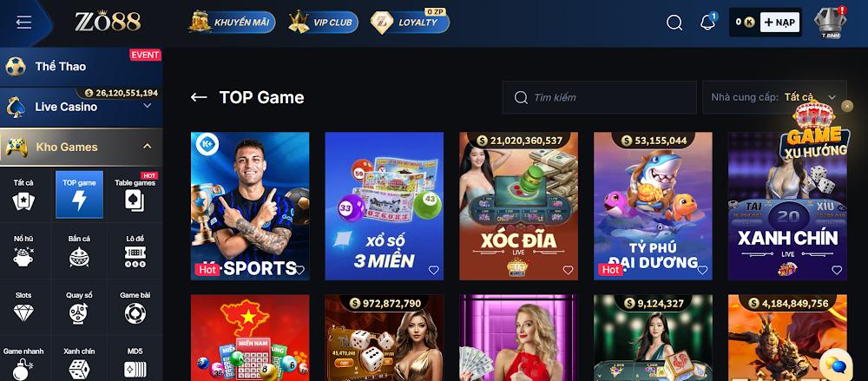Open the search magnifier in the header
This screenshot has width=868, height=381.
click(674, 23)
